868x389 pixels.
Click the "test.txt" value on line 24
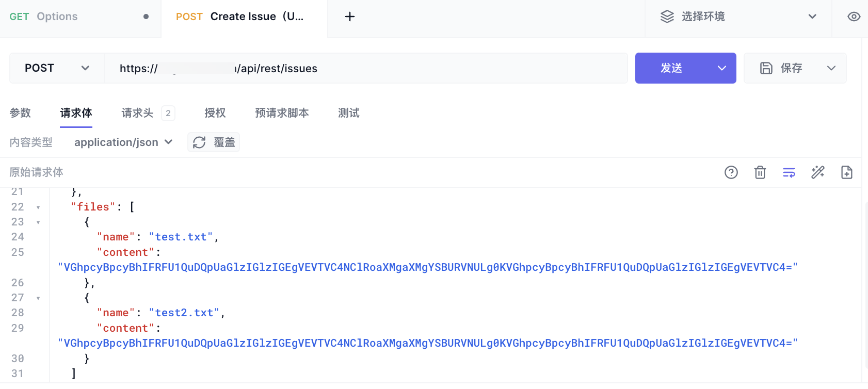click(x=181, y=237)
